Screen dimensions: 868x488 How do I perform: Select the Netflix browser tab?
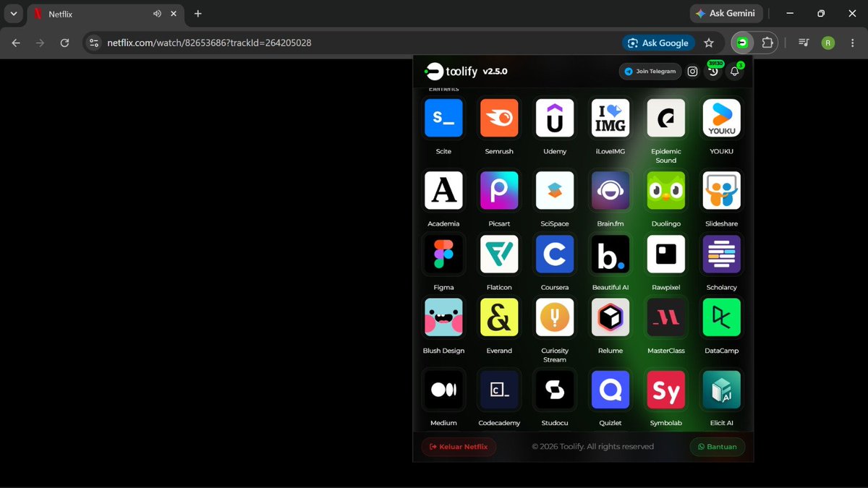point(104,14)
